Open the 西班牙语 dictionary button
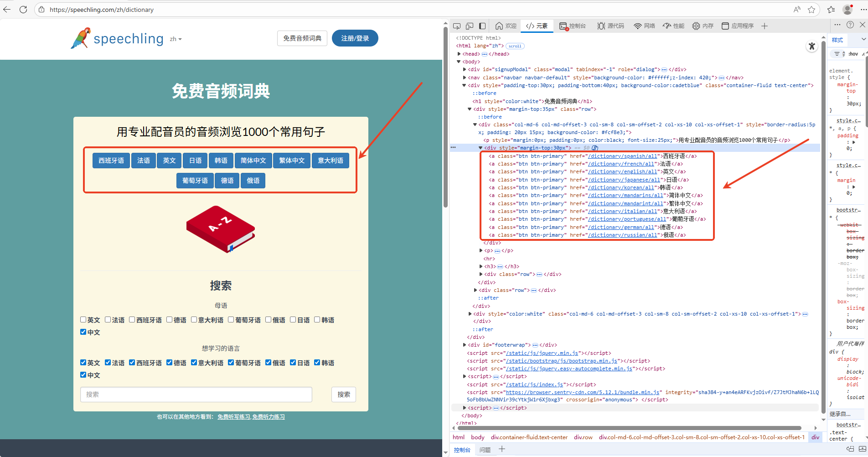Viewport: 868px width, 457px height. click(x=111, y=161)
